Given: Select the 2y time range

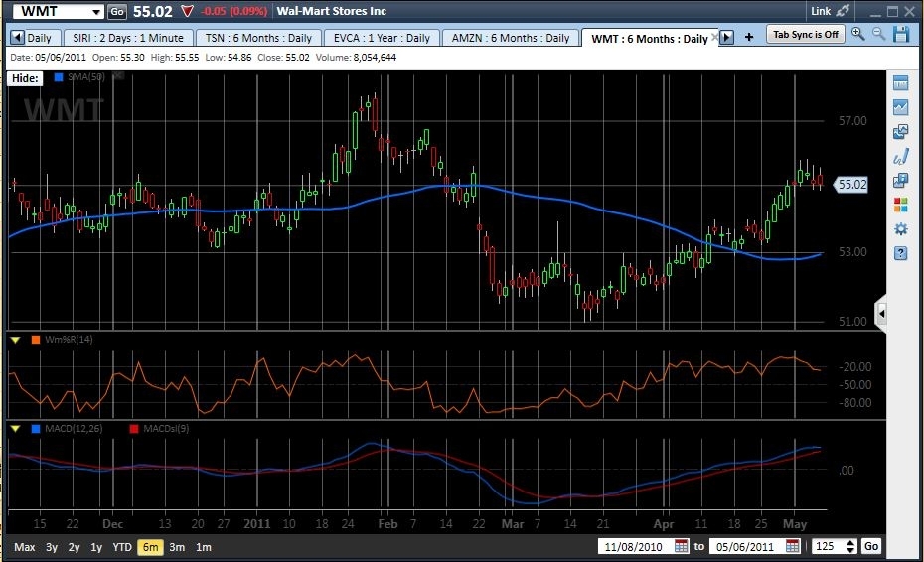Looking at the screenshot, I should (74, 547).
